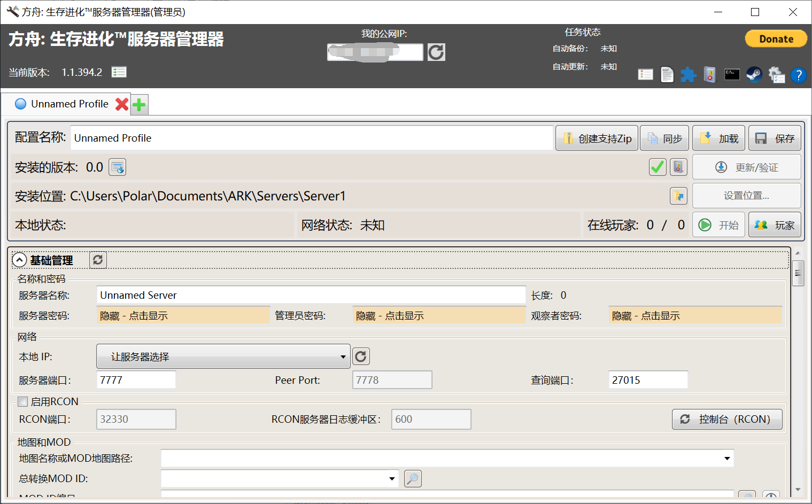The height and width of the screenshot is (504, 812).
Task: Refresh the public IP address
Action: (436, 52)
